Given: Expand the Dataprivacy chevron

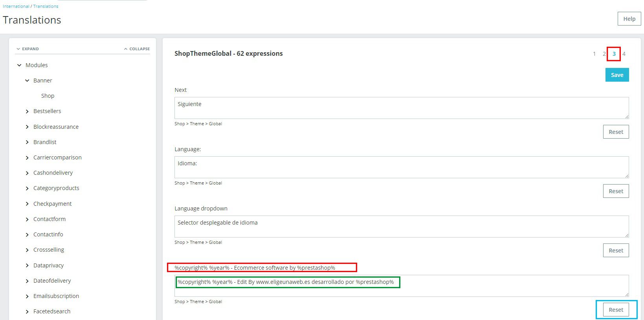Looking at the screenshot, I should tap(27, 265).
